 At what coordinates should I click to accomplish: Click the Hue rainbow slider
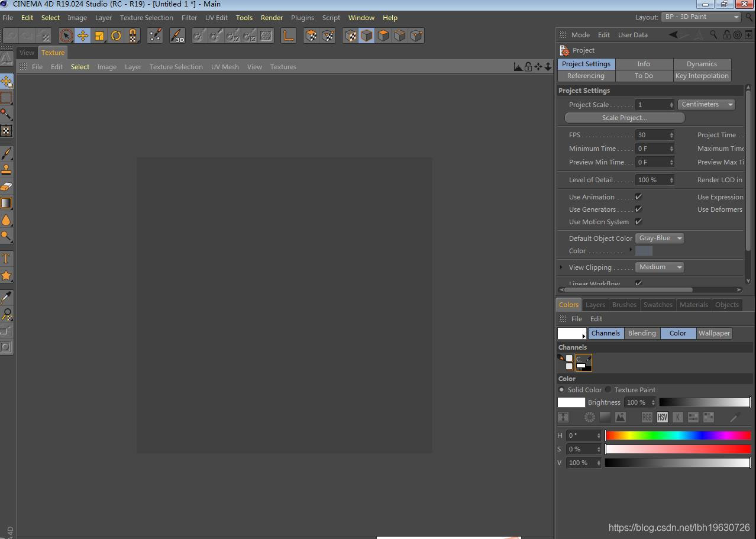coord(678,435)
